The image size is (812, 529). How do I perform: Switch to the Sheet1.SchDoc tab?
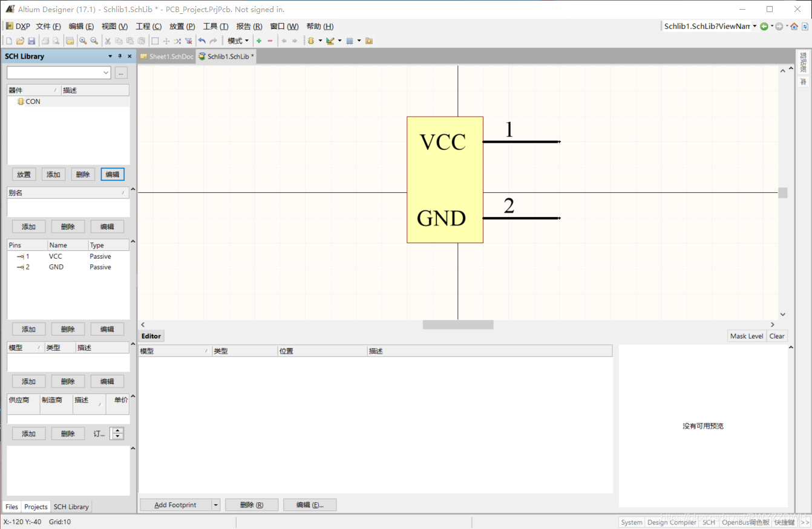[x=167, y=56]
